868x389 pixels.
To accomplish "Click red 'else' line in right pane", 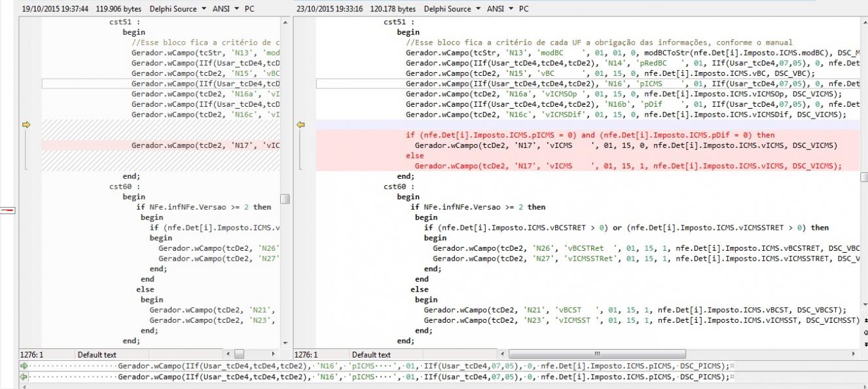I will click(414, 156).
